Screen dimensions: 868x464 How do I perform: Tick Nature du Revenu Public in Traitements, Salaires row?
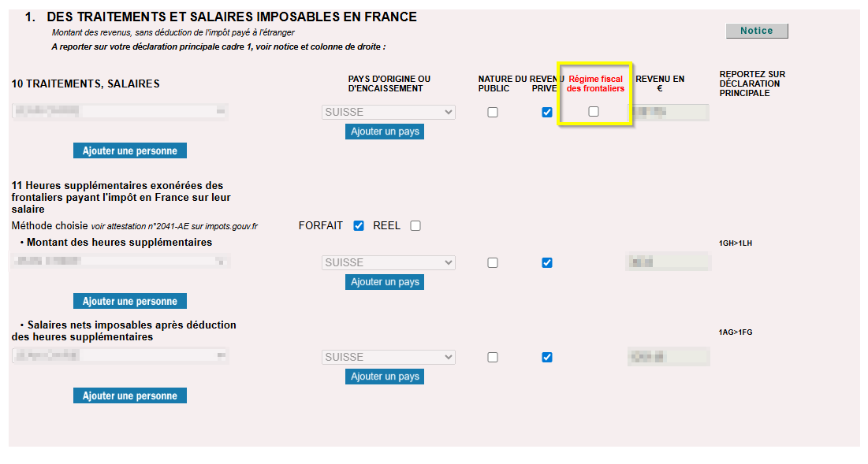493,113
